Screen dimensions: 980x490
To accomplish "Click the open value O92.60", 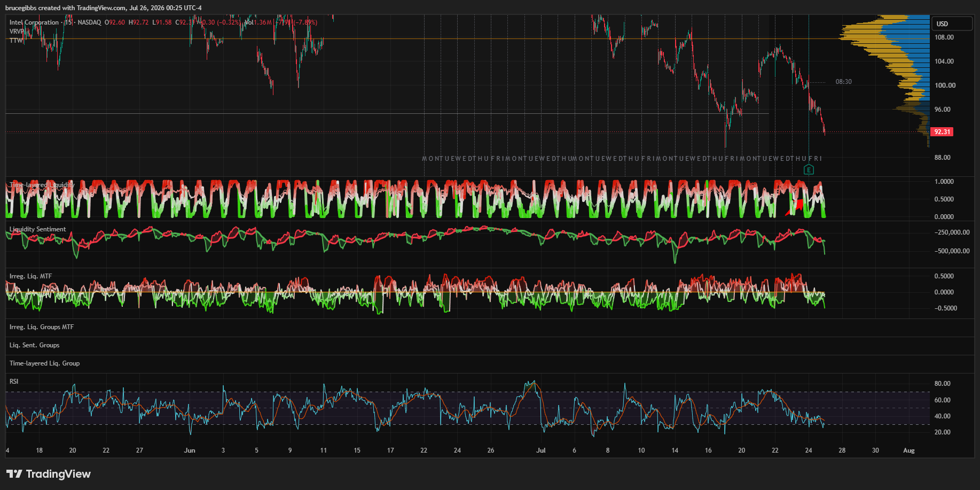I will click(115, 22).
